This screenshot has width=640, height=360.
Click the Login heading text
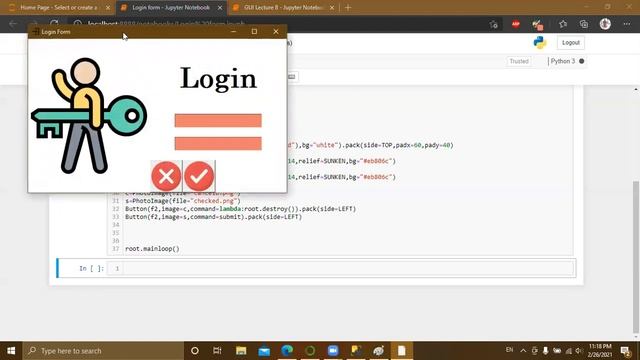pyautogui.click(x=218, y=78)
